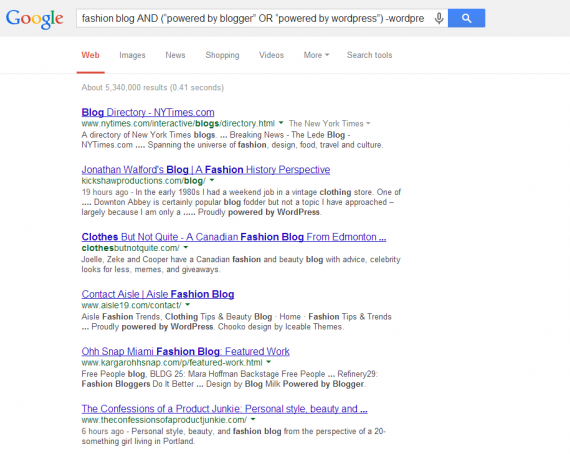Focus the search query input field
Viewport: 570px width, 454px height.
point(253,18)
